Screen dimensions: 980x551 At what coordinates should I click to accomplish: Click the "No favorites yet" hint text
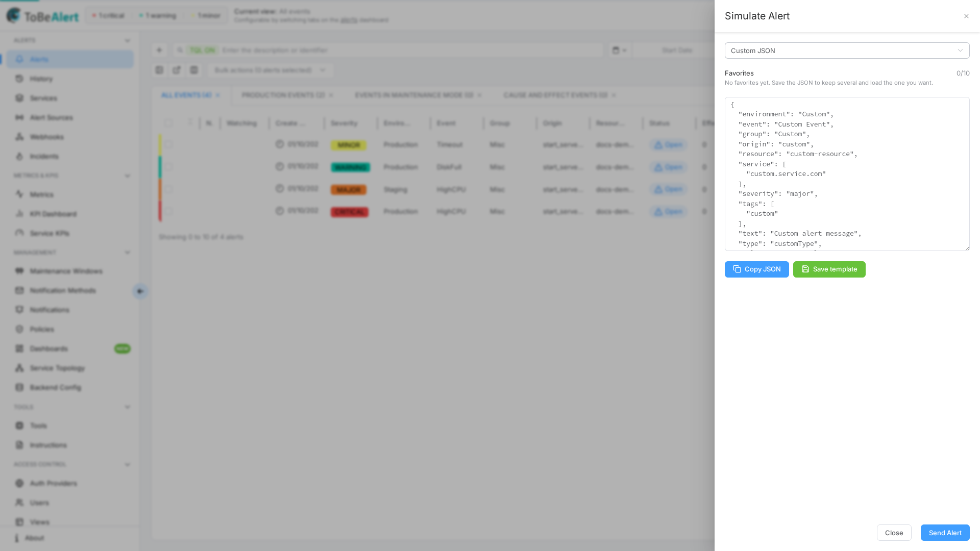click(828, 83)
